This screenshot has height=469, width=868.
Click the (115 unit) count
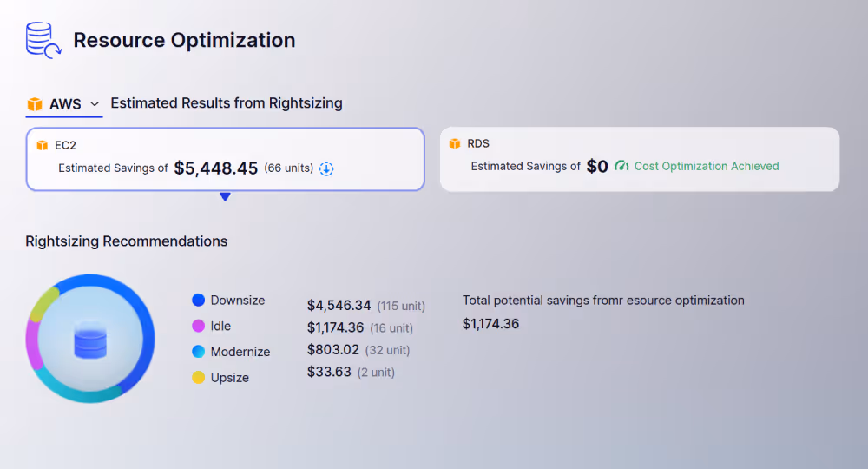401,307
